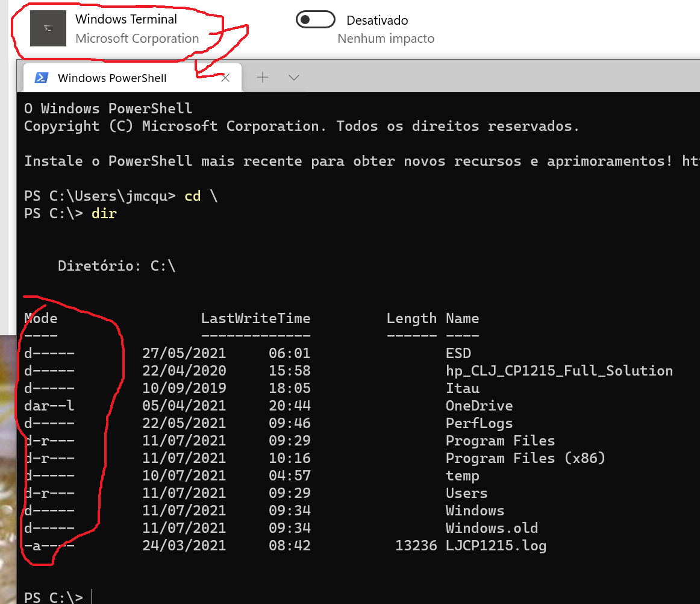Click the Program Files (x86) entry
Image resolution: width=700 pixels, height=604 pixels.
tap(525, 458)
